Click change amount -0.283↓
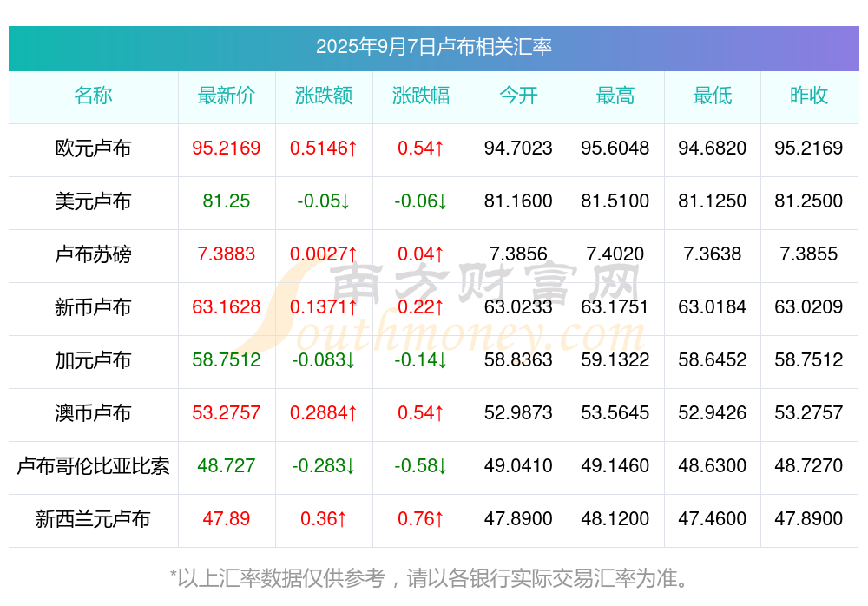Image resolution: width=868 pixels, height=606 pixels. pyautogui.click(x=324, y=465)
